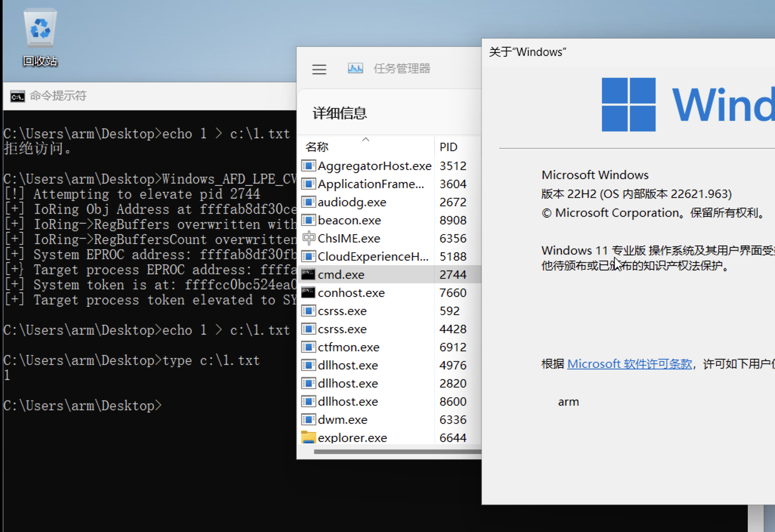Click PID value 6336 for dwm.exe
This screenshot has height=532, width=775.
[453, 420]
